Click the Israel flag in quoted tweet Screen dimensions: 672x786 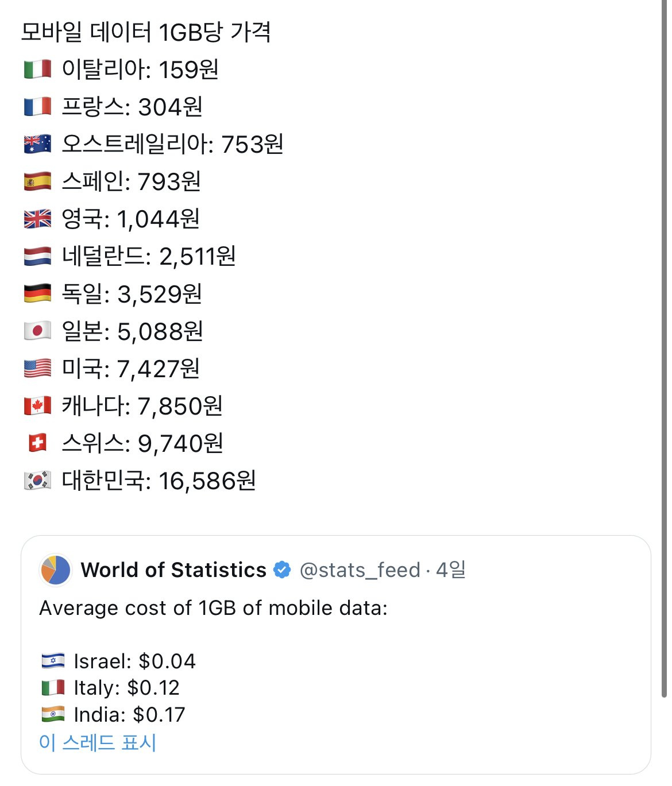click(x=53, y=661)
